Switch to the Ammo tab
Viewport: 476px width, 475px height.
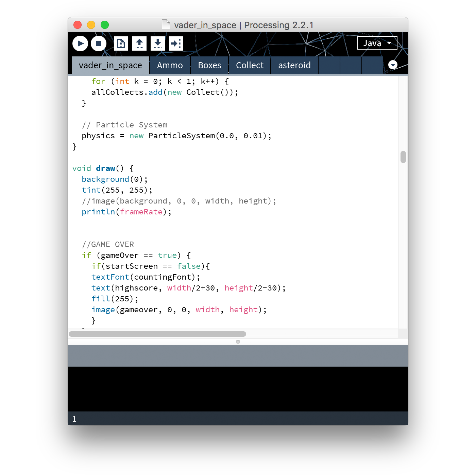coord(170,65)
